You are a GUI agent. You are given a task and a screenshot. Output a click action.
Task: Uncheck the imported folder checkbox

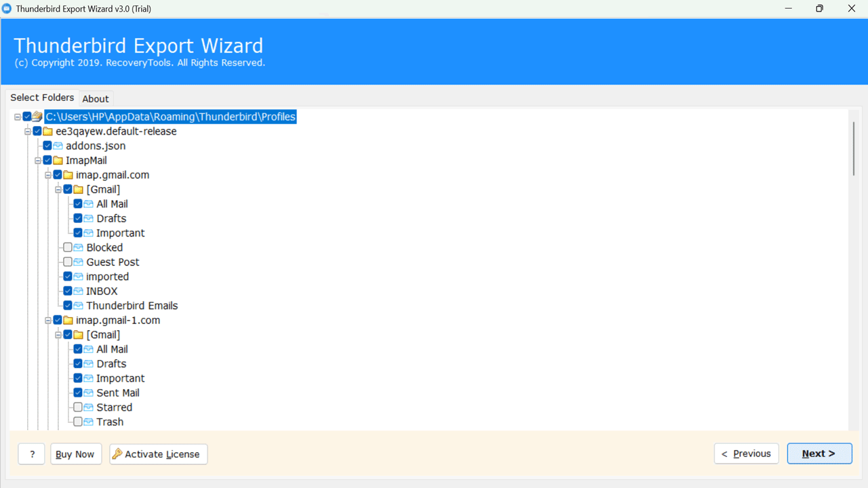[68, 277]
